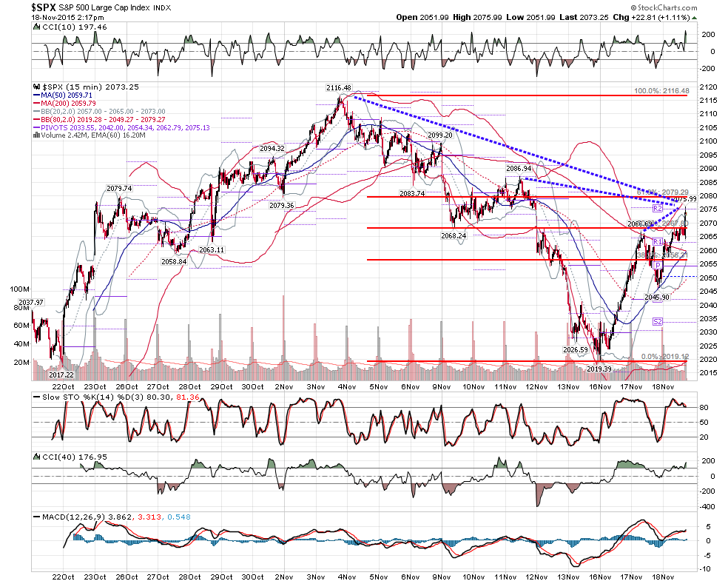This screenshot has height=581, width=728.
Task: Click the 'CCI(10) 197.46' indicator label
Action: (74, 27)
